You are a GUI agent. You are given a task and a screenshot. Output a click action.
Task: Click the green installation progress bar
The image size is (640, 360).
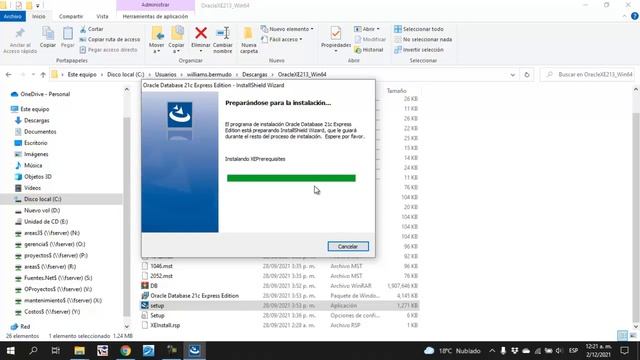(x=291, y=178)
